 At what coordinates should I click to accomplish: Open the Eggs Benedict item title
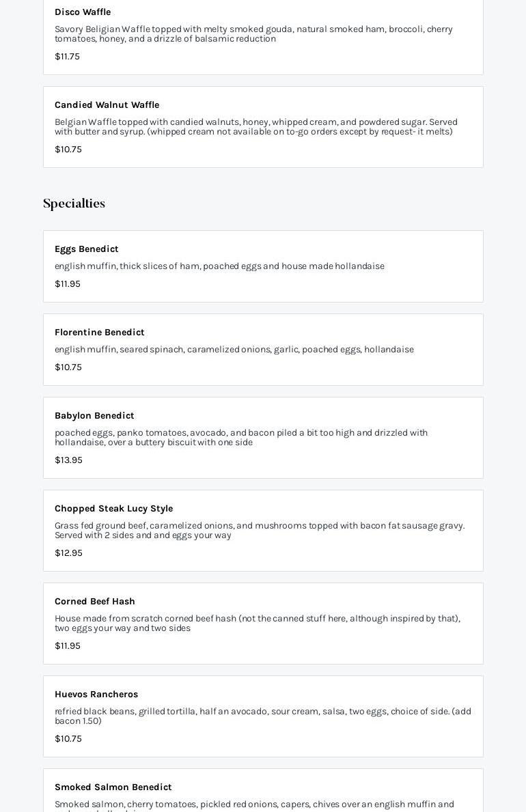pyautogui.click(x=87, y=249)
